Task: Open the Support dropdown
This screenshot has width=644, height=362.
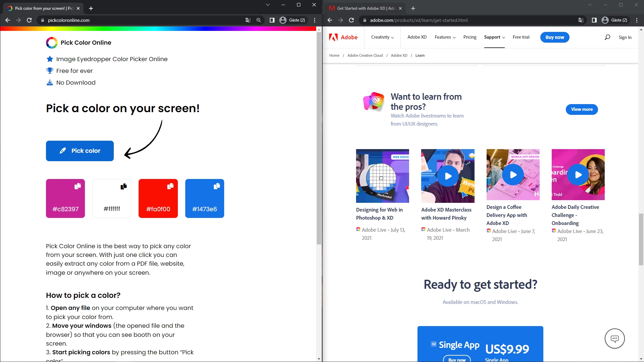Action: (494, 37)
